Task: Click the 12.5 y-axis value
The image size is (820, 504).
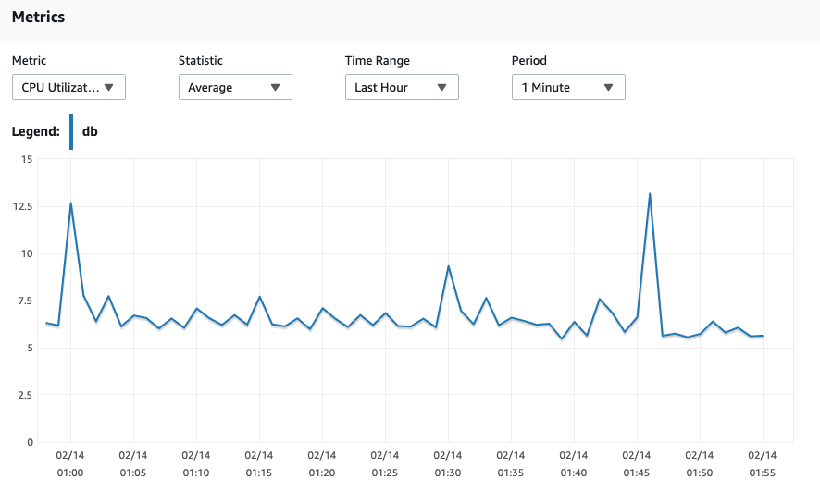Action: [22, 206]
